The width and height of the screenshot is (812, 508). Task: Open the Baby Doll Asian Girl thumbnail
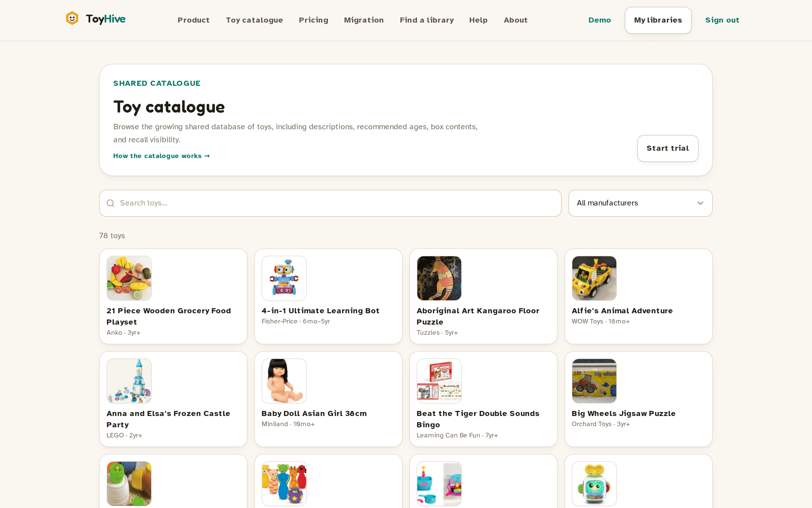(284, 381)
